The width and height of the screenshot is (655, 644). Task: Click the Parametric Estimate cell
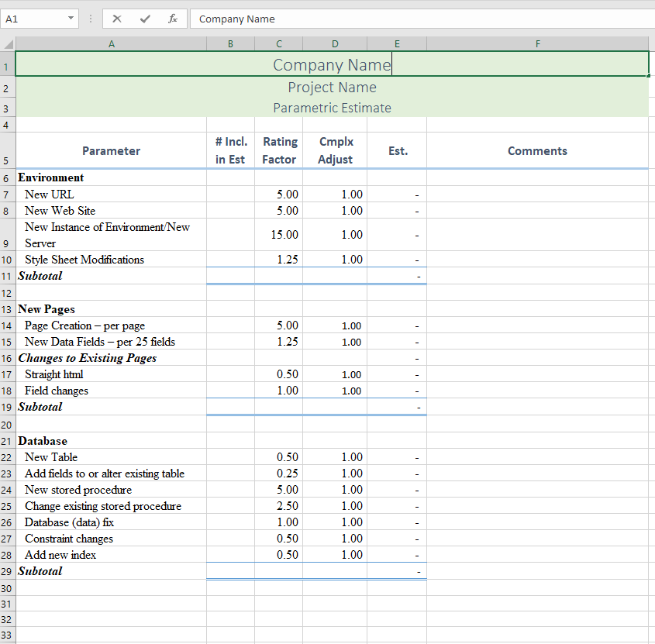(x=332, y=107)
